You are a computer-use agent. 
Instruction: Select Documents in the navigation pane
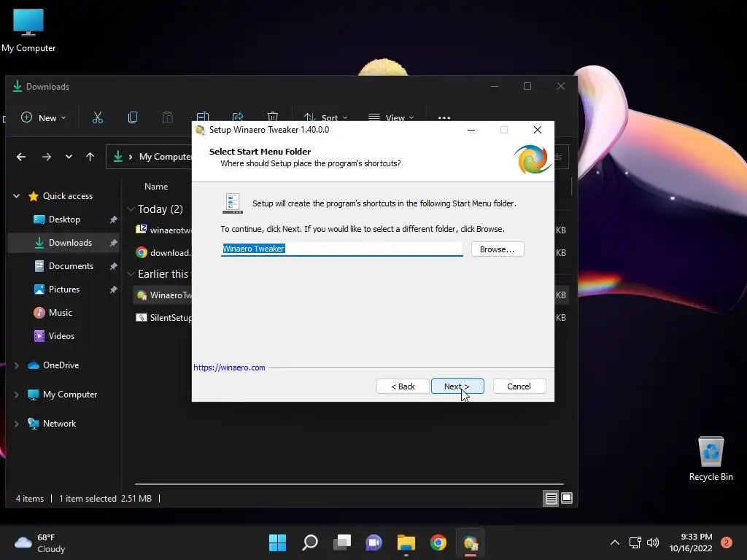[x=64, y=266]
